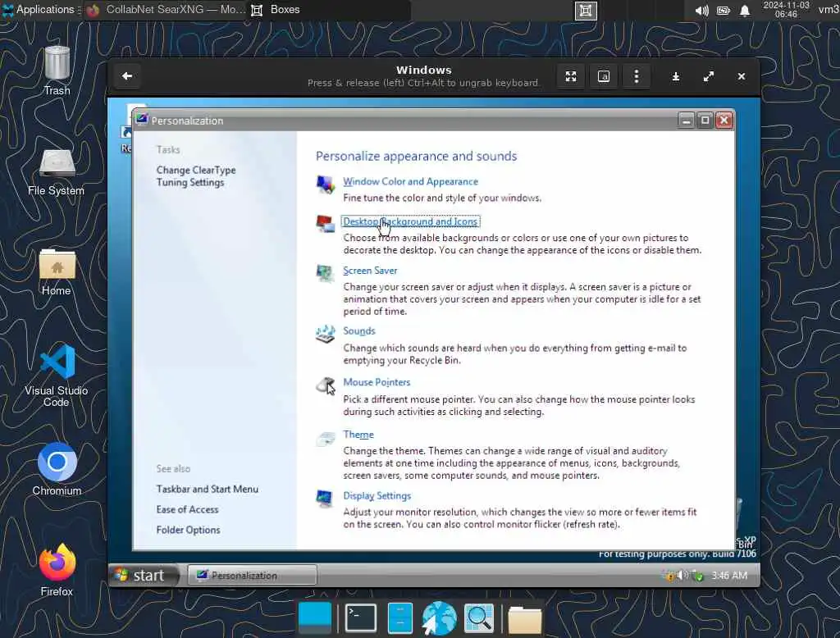Click the Windows tray volume icon

pyautogui.click(x=682, y=576)
